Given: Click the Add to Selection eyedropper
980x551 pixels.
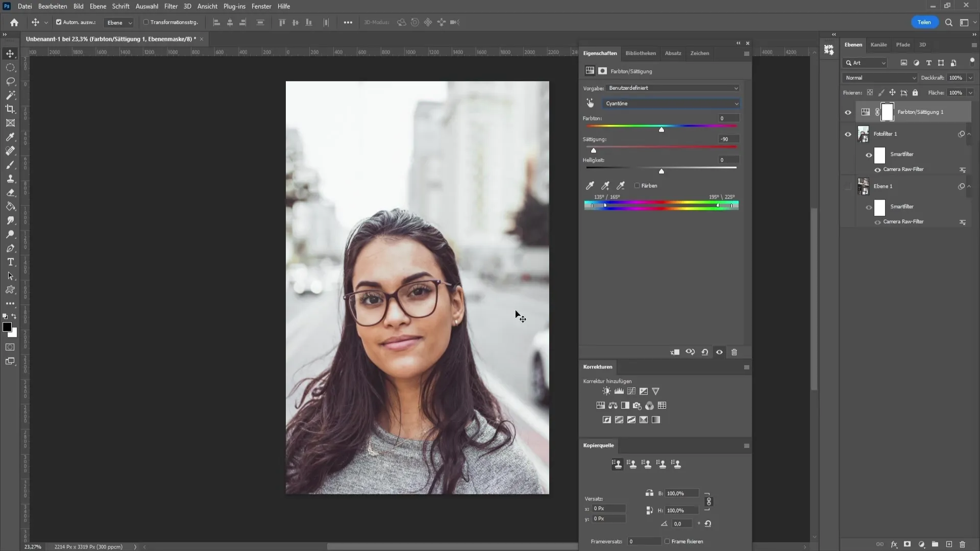Looking at the screenshot, I should tap(605, 186).
